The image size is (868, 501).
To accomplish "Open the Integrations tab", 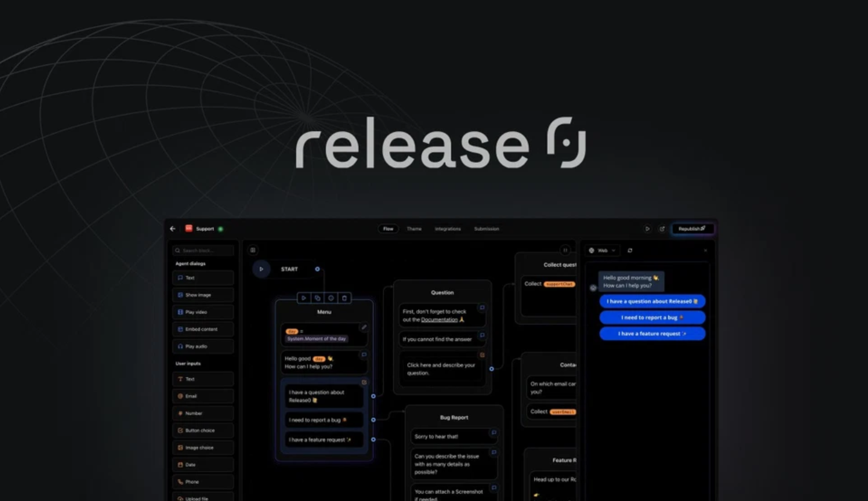I will pyautogui.click(x=448, y=229).
